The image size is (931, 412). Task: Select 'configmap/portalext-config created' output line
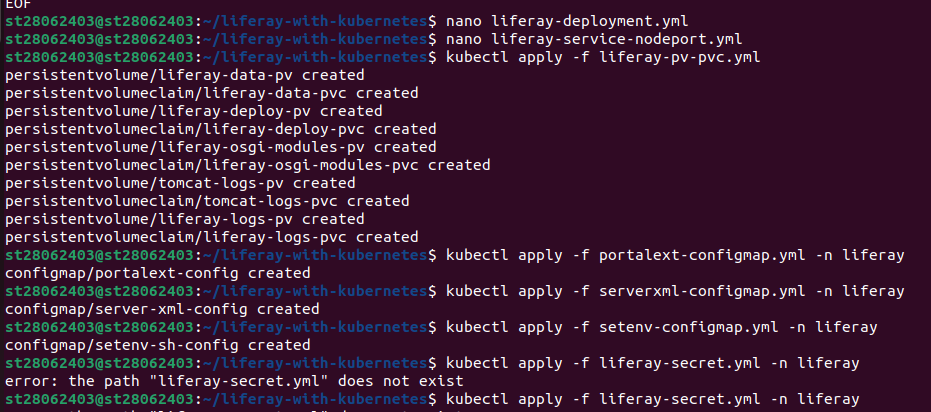click(x=157, y=273)
